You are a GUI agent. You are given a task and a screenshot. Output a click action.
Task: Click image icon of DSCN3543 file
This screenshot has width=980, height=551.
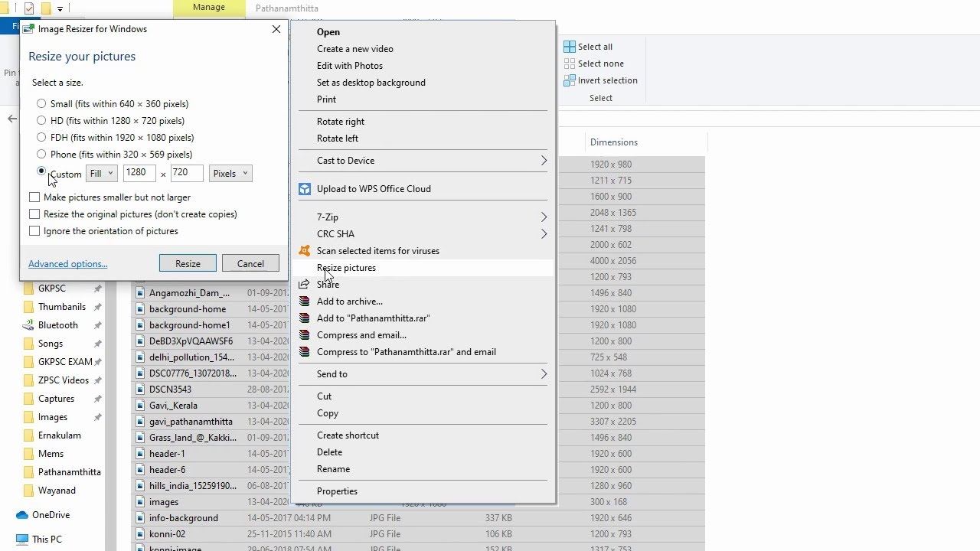(x=141, y=390)
